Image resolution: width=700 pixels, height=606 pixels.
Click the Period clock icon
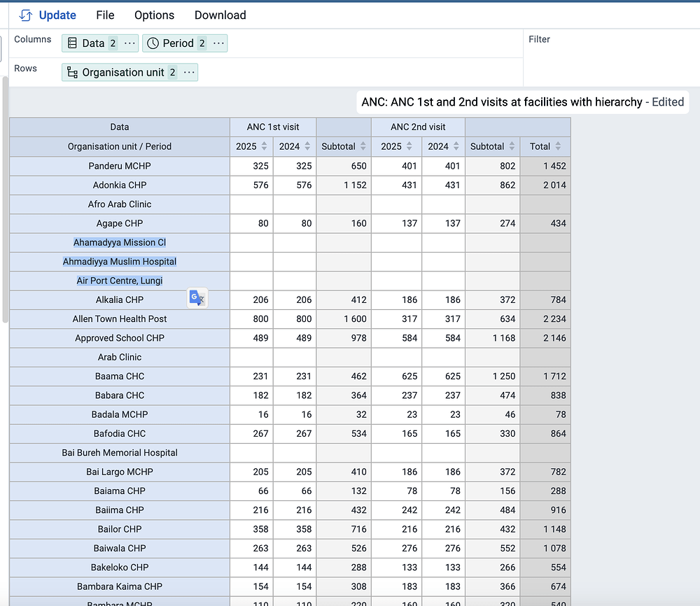click(153, 43)
